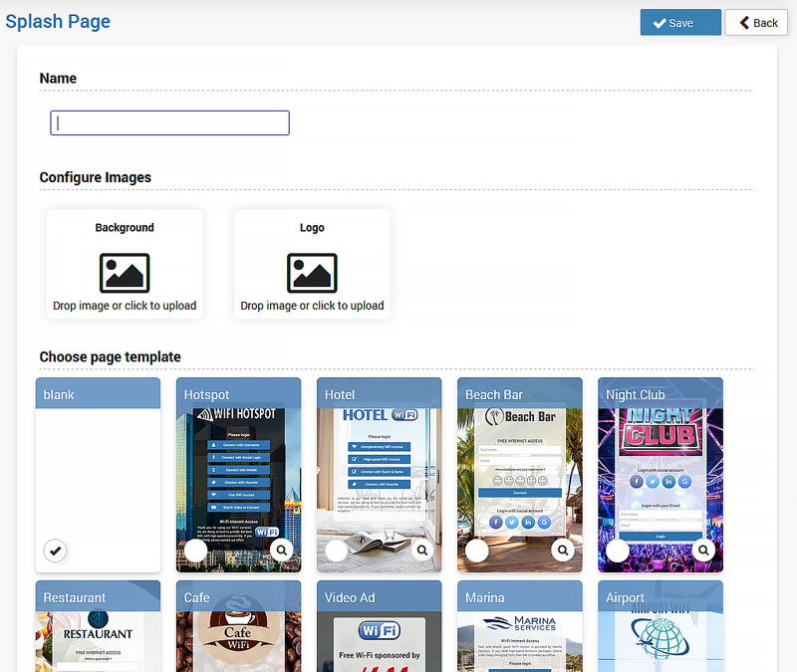Select the Hotspot template radio circle
The height and width of the screenshot is (672, 797).
(195, 551)
